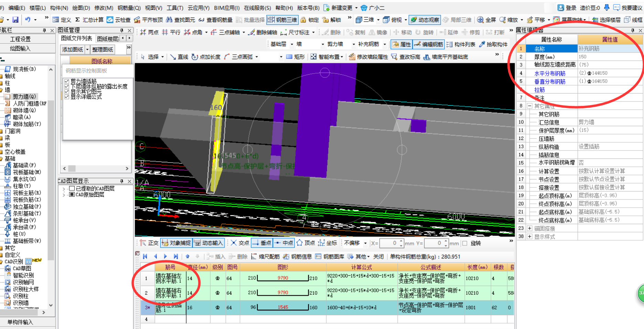644x329 pixels.
Task: Open 其他 dropdown in rebar toolbar
Action: (x=362, y=256)
